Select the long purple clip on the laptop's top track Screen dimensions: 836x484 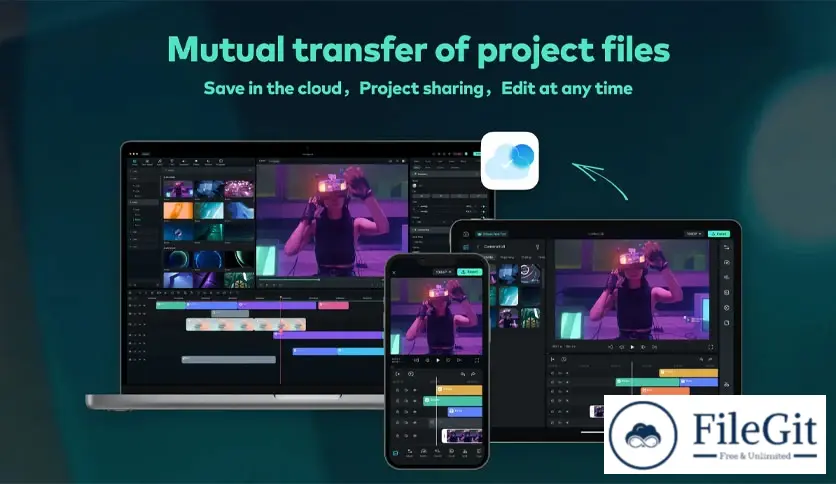click(x=277, y=305)
